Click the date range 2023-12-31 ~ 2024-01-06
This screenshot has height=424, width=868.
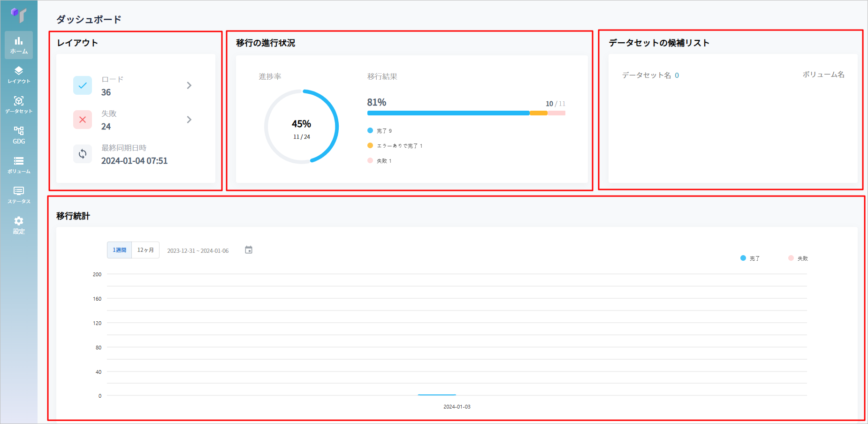[198, 251]
